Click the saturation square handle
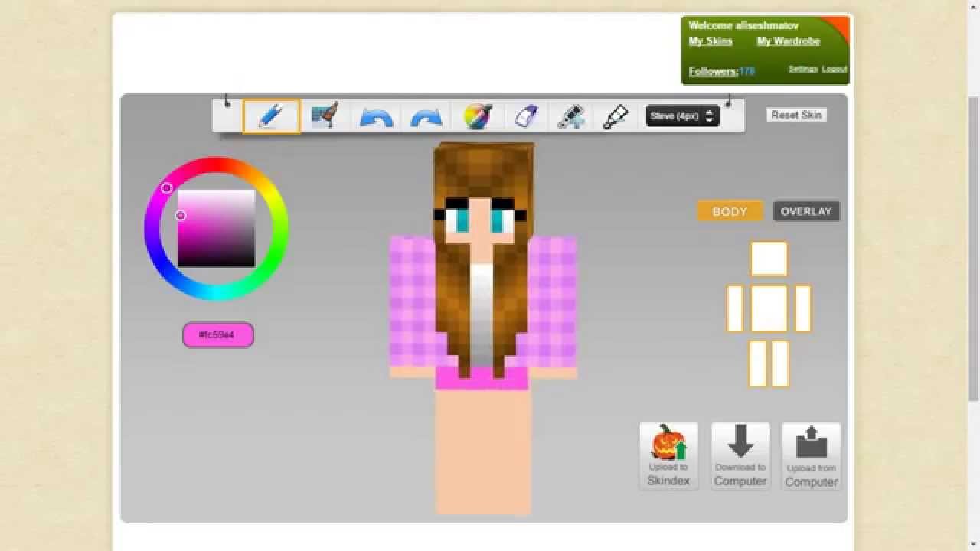980x551 pixels. click(x=181, y=216)
